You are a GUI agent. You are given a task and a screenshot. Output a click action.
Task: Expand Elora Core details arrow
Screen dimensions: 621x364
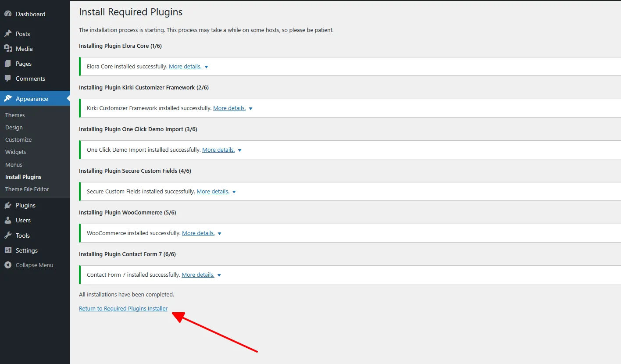[x=207, y=67]
